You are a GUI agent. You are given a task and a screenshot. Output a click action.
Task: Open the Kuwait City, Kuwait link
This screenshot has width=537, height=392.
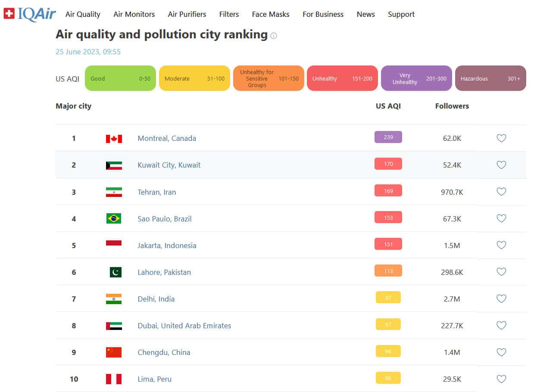[x=169, y=165]
